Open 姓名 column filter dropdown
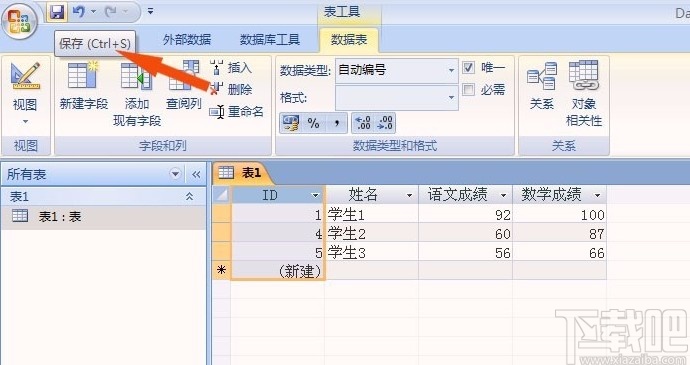The width and height of the screenshot is (690, 365). coord(409,195)
